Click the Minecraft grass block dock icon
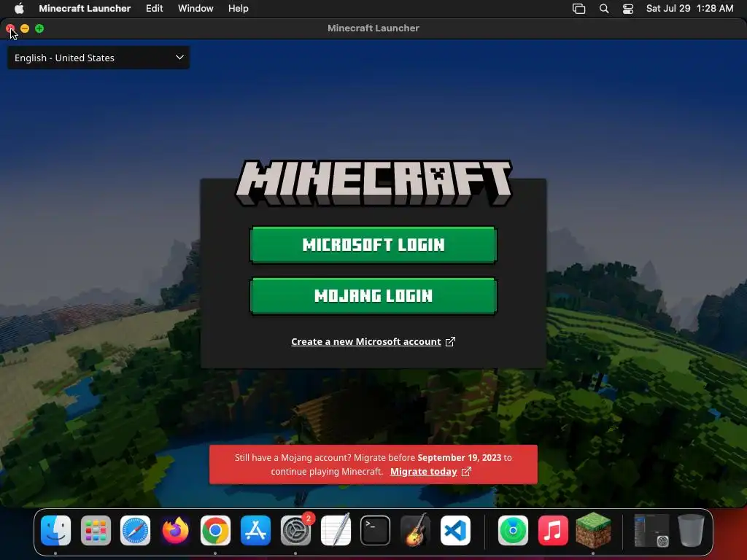Screen dimensions: 747x560 593,530
